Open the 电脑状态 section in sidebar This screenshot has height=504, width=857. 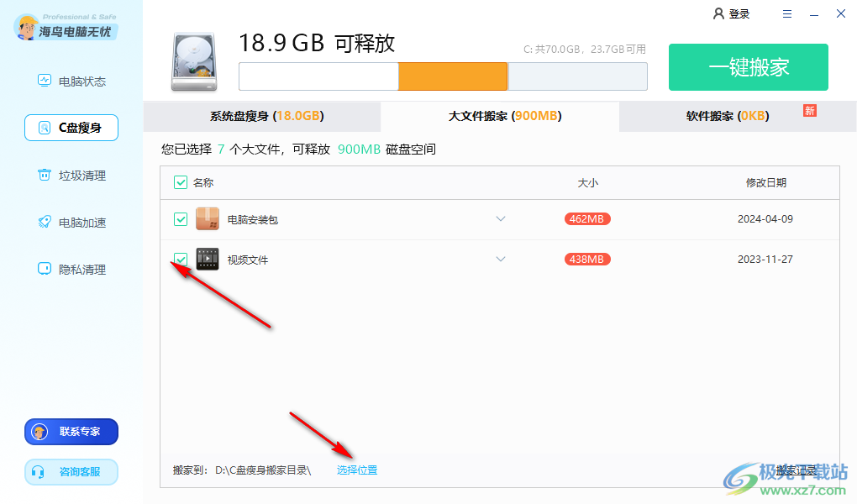coord(71,81)
